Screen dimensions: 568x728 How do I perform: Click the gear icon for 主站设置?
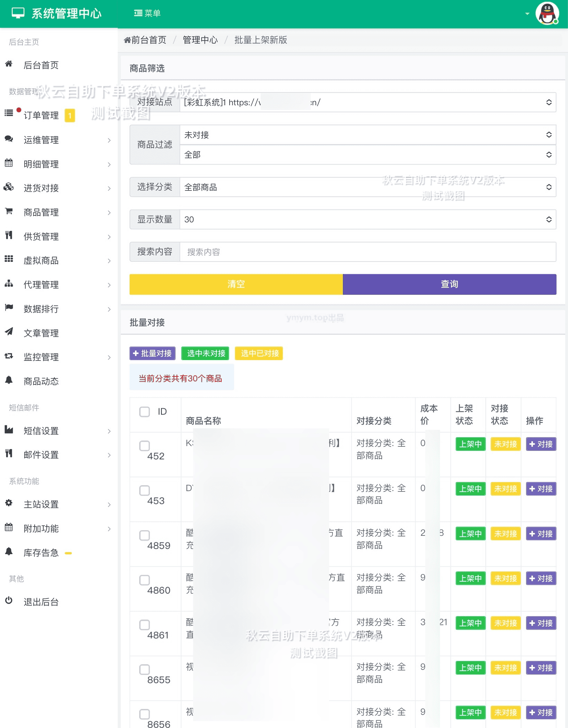(x=9, y=503)
